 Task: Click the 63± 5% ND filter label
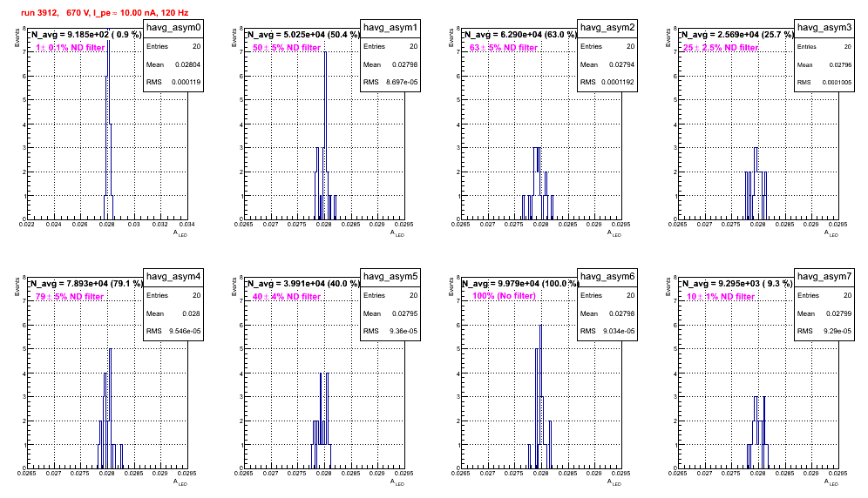(504, 48)
